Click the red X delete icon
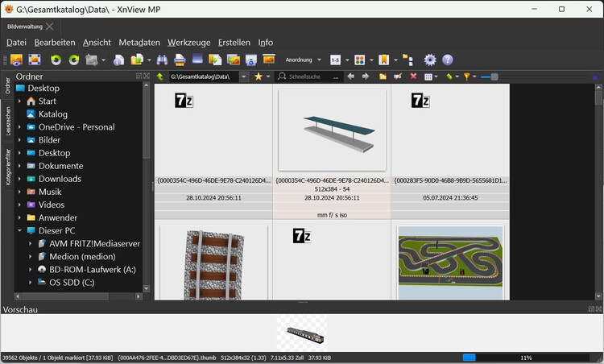The image size is (604, 364). tap(413, 77)
